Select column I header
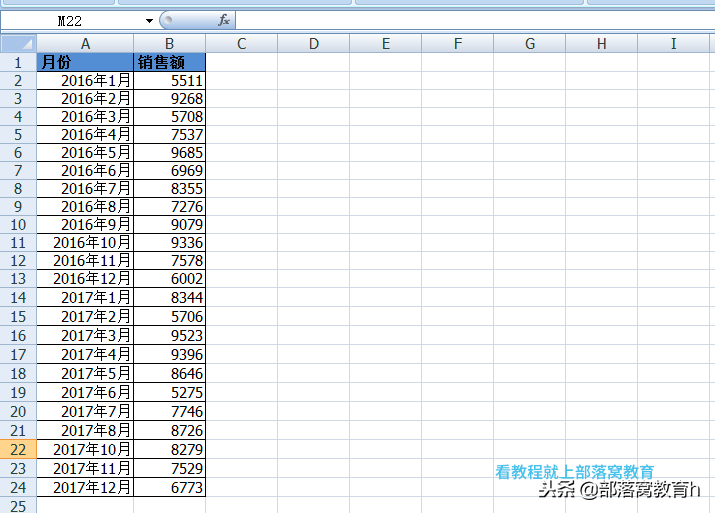This screenshot has height=513, width=715. coord(674,44)
